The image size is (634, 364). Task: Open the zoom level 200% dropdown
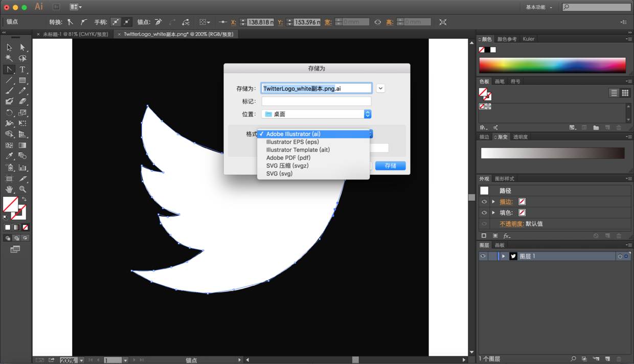point(81,360)
